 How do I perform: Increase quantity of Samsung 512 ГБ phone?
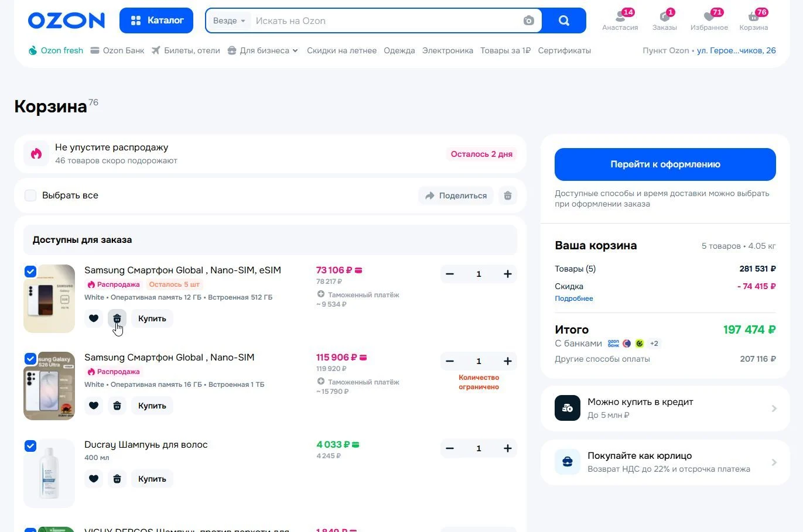[507, 274]
